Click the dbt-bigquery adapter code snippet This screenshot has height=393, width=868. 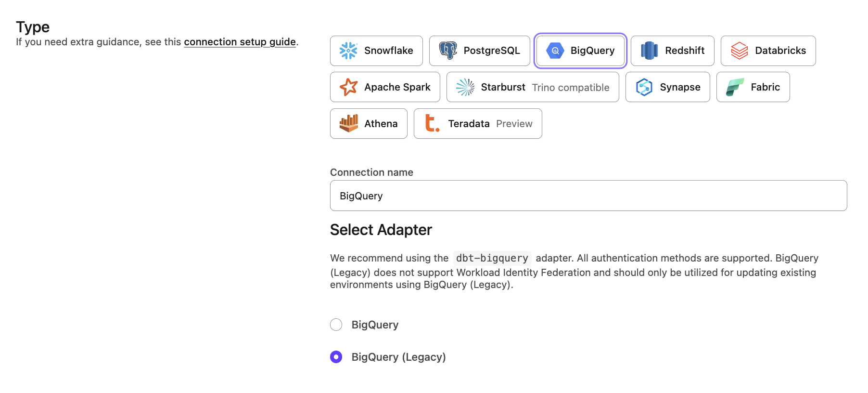[x=492, y=258]
